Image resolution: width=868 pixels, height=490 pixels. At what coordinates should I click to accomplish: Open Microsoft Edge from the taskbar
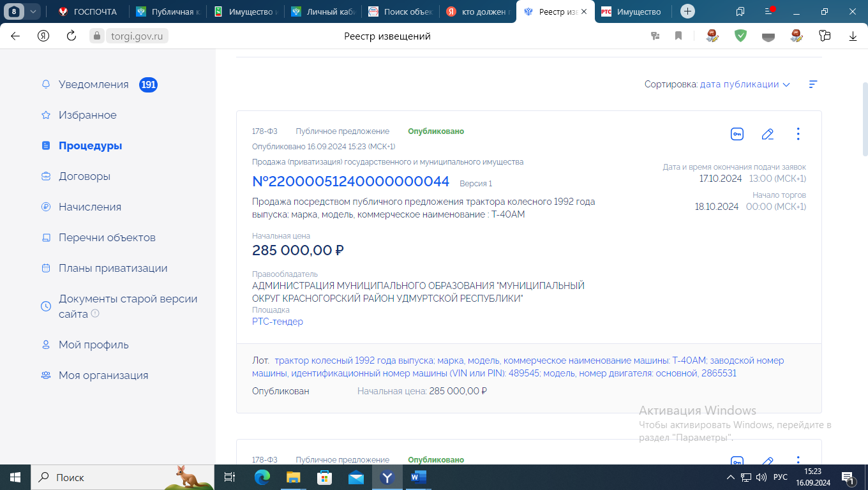point(262,477)
